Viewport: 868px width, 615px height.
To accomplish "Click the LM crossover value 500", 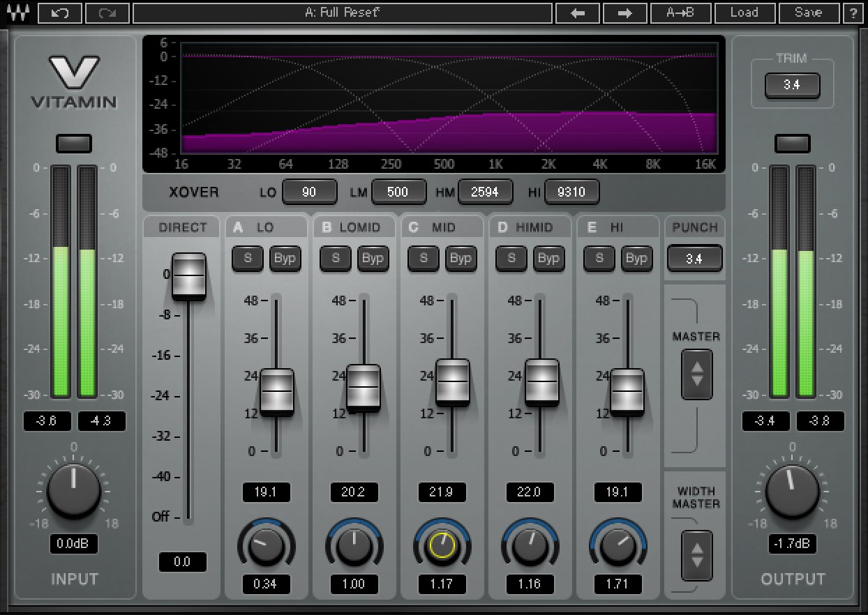I will click(398, 192).
